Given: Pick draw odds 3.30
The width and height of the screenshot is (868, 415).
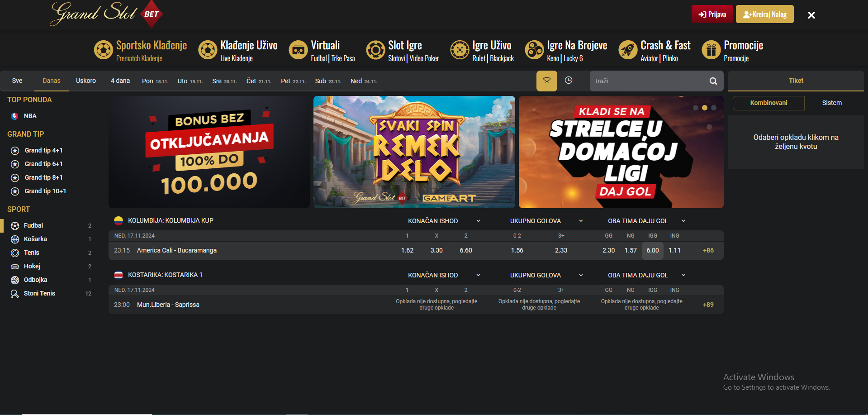Looking at the screenshot, I should click(436, 250).
